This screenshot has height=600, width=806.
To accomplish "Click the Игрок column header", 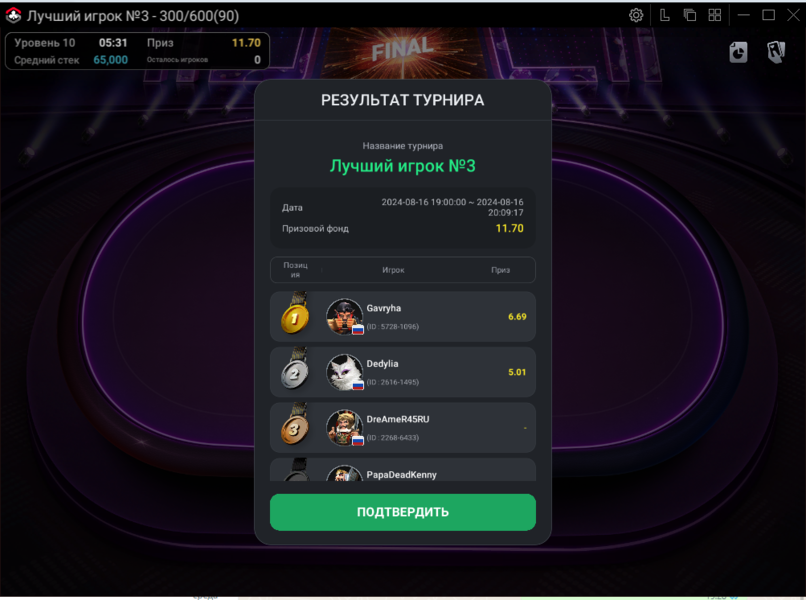I will click(x=393, y=270).
